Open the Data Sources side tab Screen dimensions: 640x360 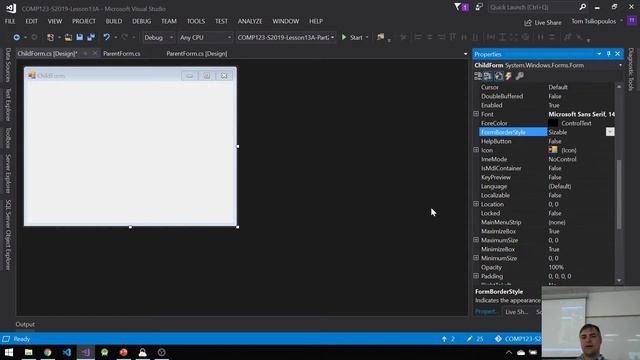tap(8, 65)
